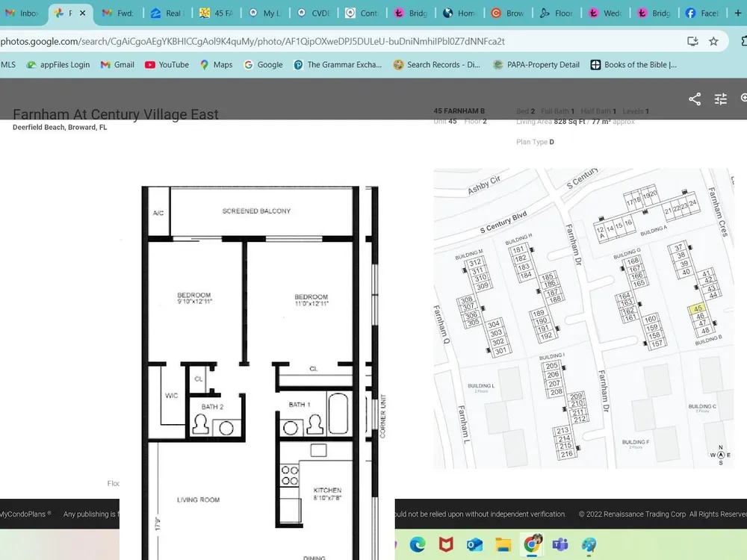Switch to the Hom tab
This screenshot has width=747, height=560.
coord(460,13)
